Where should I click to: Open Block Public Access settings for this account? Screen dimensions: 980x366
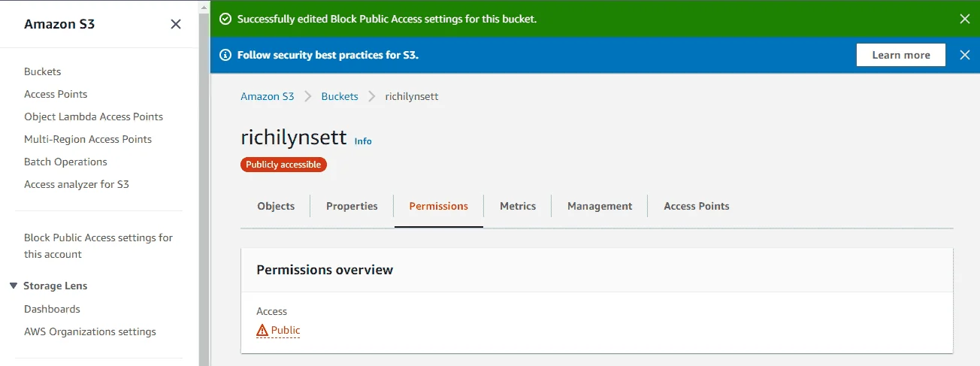(98, 246)
